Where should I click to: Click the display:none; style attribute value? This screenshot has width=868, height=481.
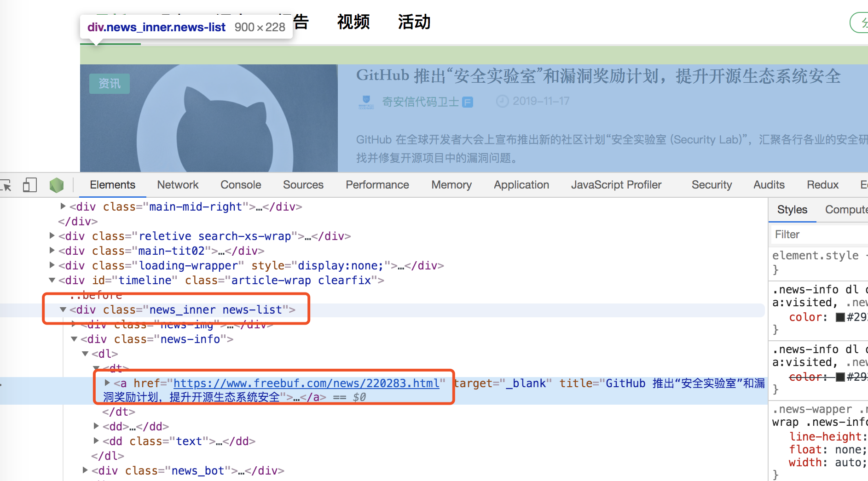tap(341, 265)
